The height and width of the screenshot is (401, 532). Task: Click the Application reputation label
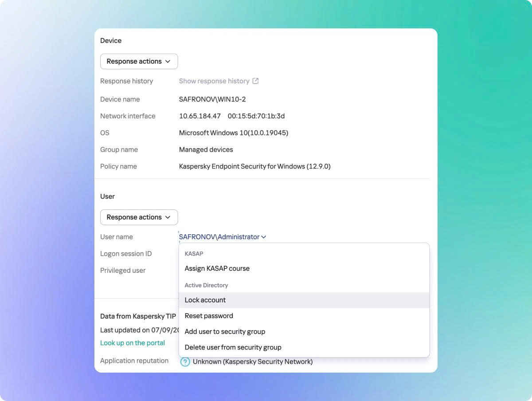pos(134,361)
